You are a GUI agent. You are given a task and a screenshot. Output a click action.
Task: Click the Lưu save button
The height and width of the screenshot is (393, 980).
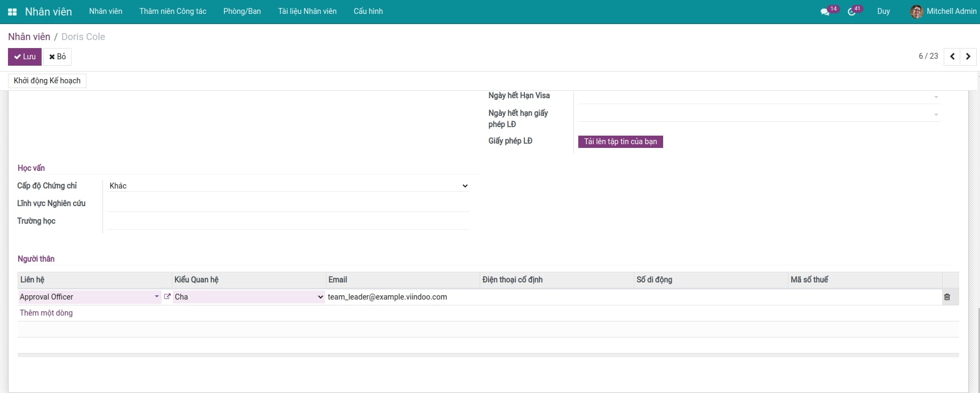(25, 57)
